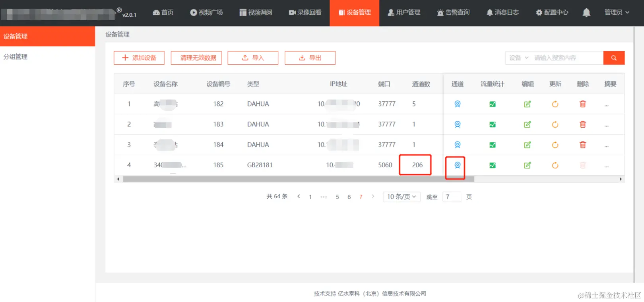
Task: Jump to page 1
Action: click(310, 197)
